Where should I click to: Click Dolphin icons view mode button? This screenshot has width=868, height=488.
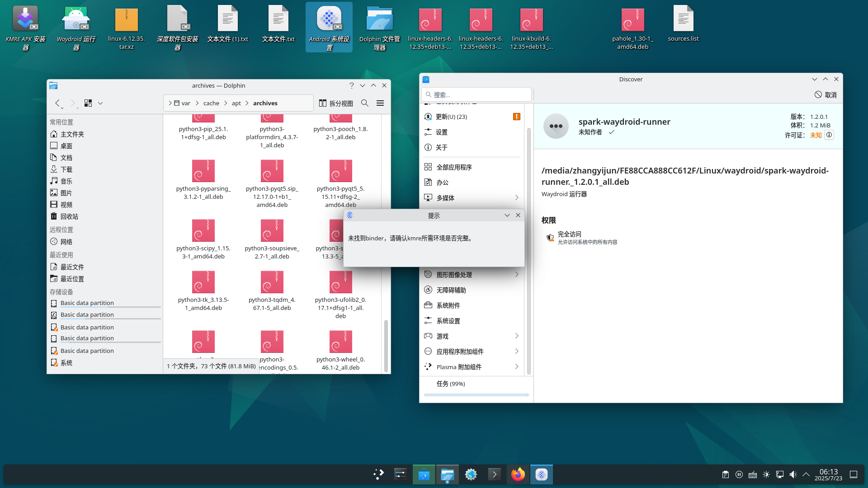click(x=88, y=103)
